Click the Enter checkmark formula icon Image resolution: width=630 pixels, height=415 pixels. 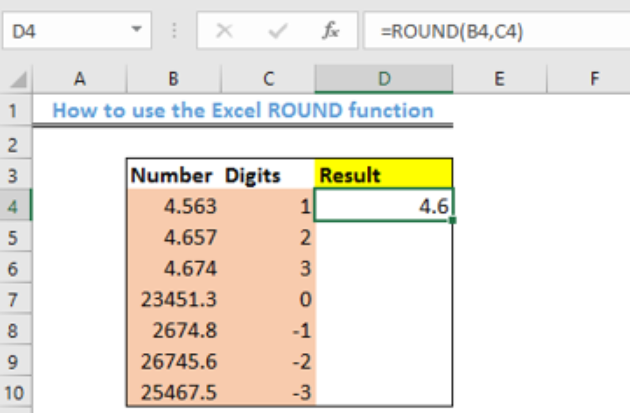pos(278,31)
